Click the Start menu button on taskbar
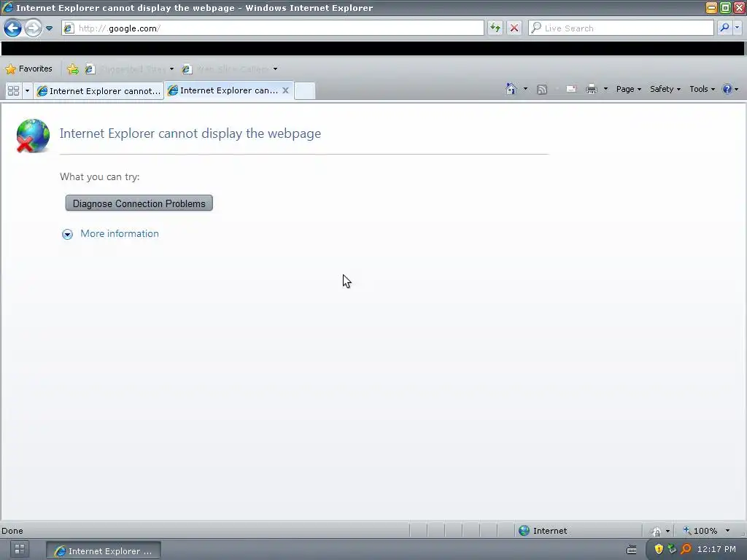Image resolution: width=747 pixels, height=560 pixels. pos(20,550)
